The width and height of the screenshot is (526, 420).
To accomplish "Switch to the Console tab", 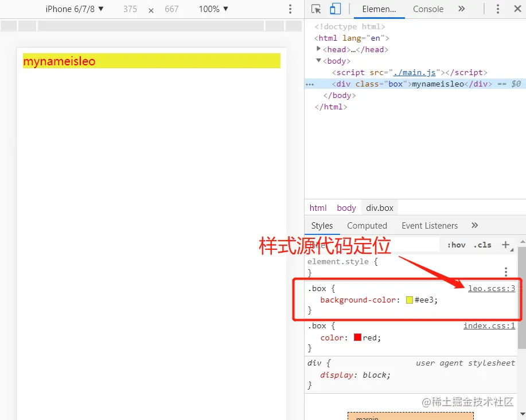I will (428, 9).
